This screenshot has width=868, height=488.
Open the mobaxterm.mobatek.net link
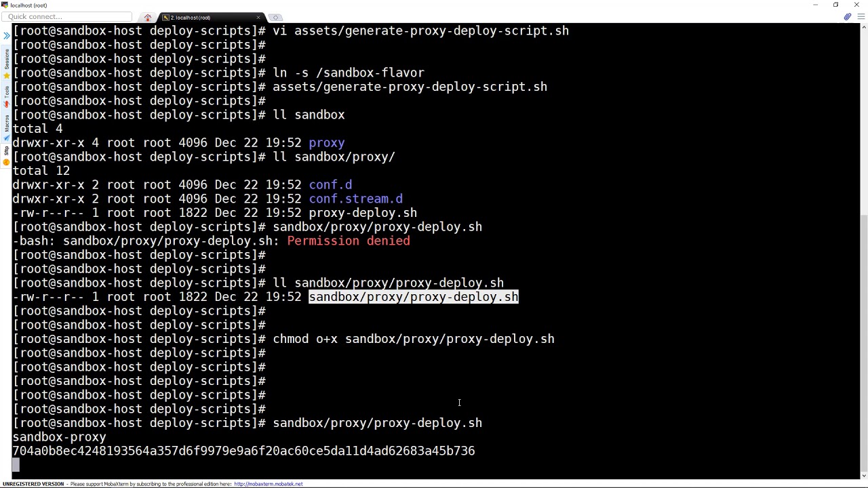tap(269, 484)
